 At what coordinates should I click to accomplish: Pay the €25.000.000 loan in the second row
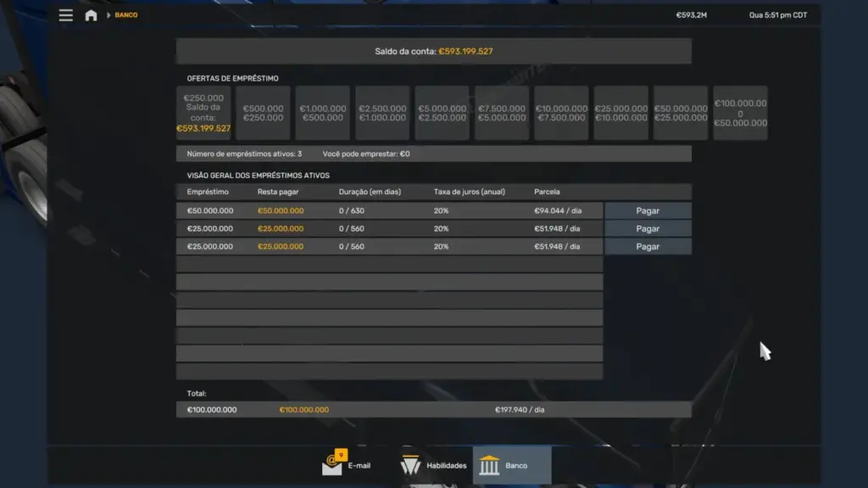[x=648, y=229]
